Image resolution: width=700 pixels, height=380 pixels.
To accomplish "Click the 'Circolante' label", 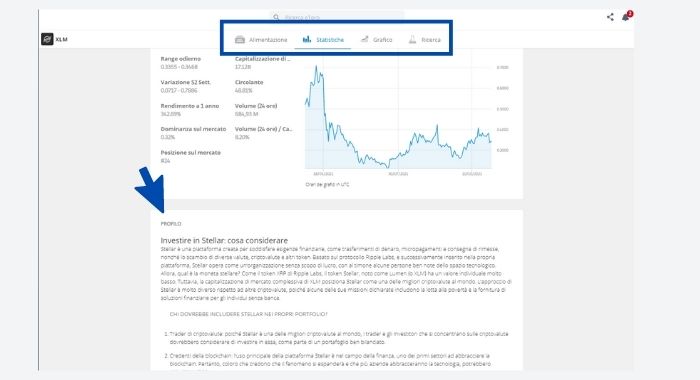I will click(x=249, y=82).
